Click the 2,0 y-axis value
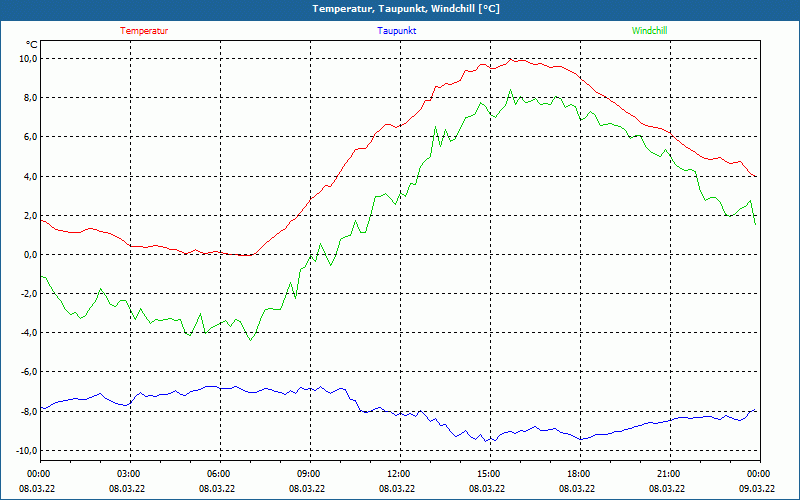Image resolution: width=800 pixels, height=500 pixels. (x=31, y=215)
